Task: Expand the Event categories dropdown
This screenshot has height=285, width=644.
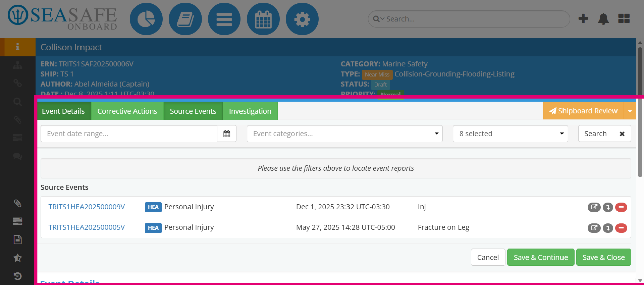Action: tap(344, 134)
